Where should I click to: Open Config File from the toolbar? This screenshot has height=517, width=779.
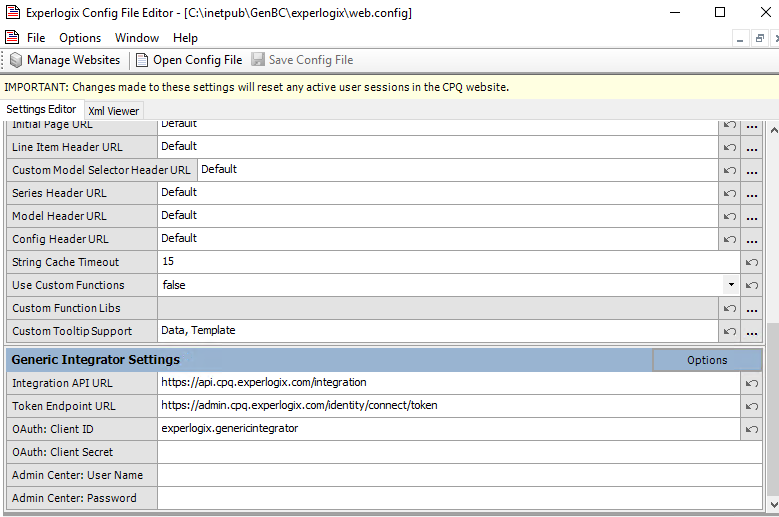pos(189,60)
